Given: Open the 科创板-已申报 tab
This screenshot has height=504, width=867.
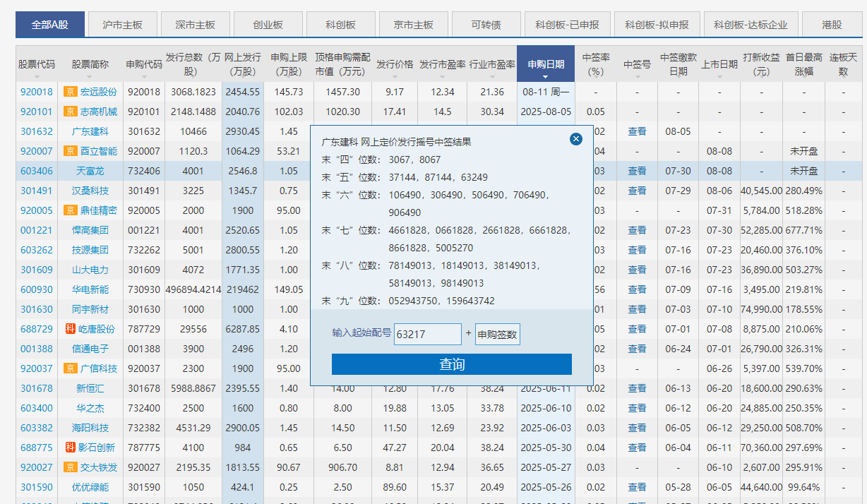Looking at the screenshot, I should point(567,25).
